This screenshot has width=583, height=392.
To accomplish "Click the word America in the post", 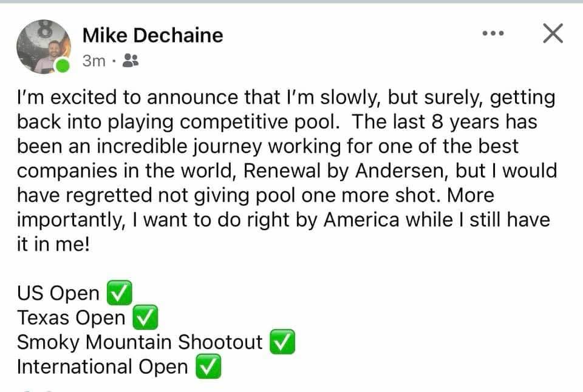I will pyautogui.click(x=361, y=220).
